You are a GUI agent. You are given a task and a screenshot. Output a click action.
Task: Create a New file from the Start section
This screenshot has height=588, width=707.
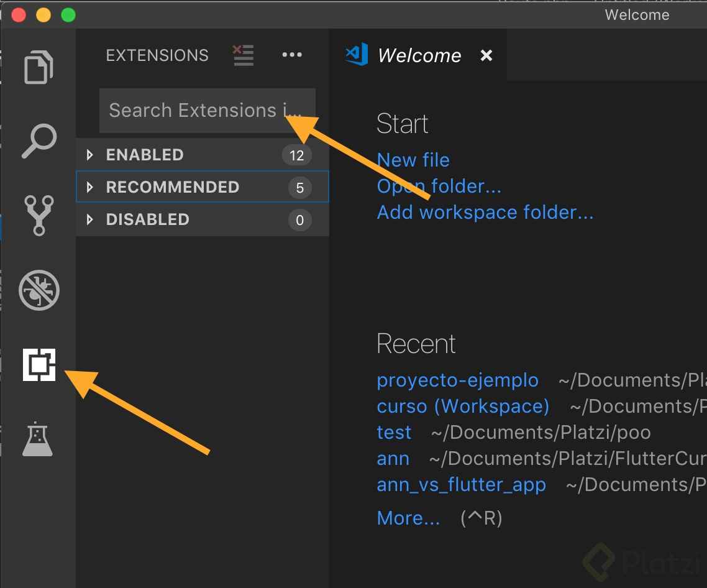pyautogui.click(x=413, y=160)
